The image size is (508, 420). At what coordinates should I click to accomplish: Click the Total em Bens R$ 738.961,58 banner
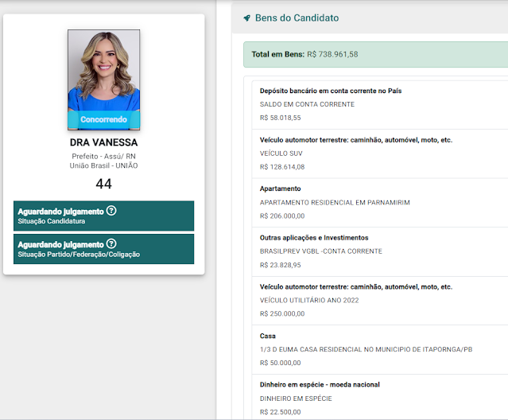click(375, 54)
